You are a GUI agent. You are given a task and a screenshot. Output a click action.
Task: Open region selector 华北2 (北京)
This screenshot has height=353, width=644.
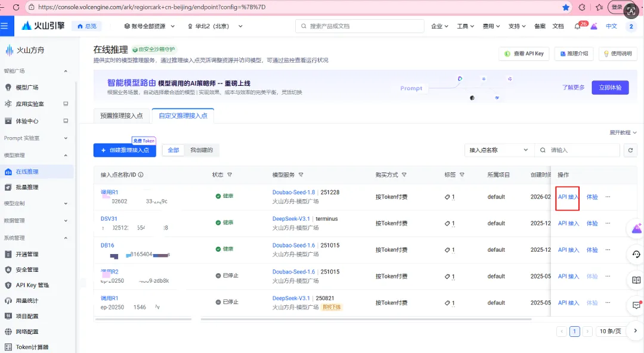pos(215,26)
